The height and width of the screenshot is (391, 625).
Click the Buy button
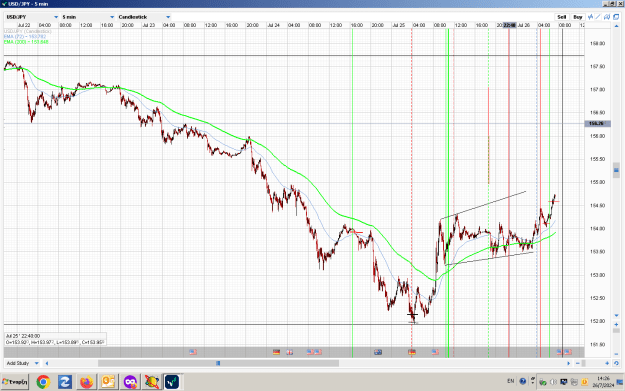(578, 17)
